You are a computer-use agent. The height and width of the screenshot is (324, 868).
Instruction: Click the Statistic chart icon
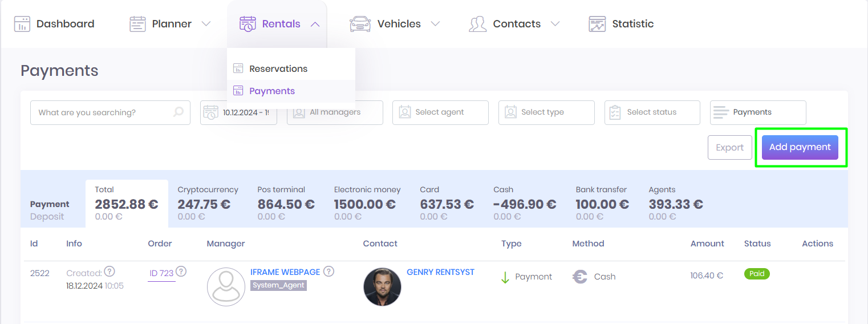pyautogui.click(x=597, y=24)
